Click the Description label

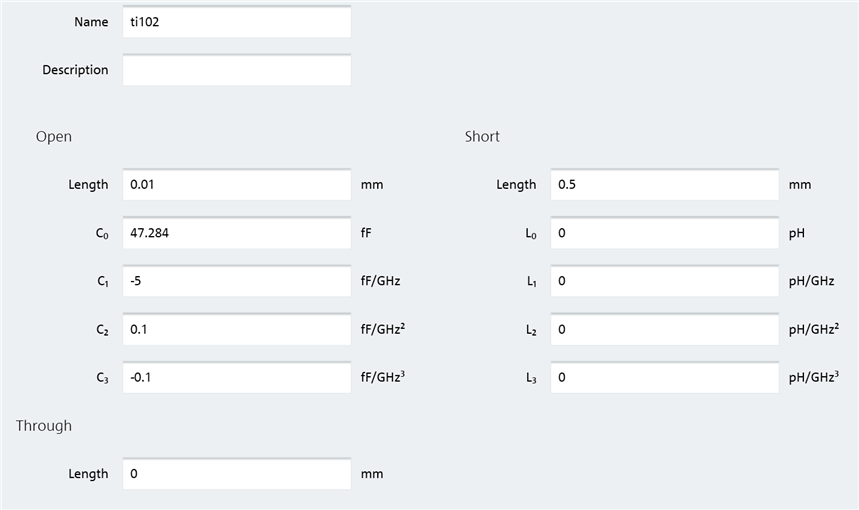75,70
